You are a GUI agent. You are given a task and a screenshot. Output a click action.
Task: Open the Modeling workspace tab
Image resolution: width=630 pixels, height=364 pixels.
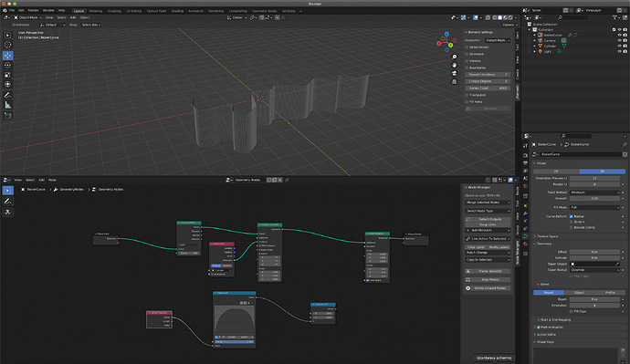point(96,11)
